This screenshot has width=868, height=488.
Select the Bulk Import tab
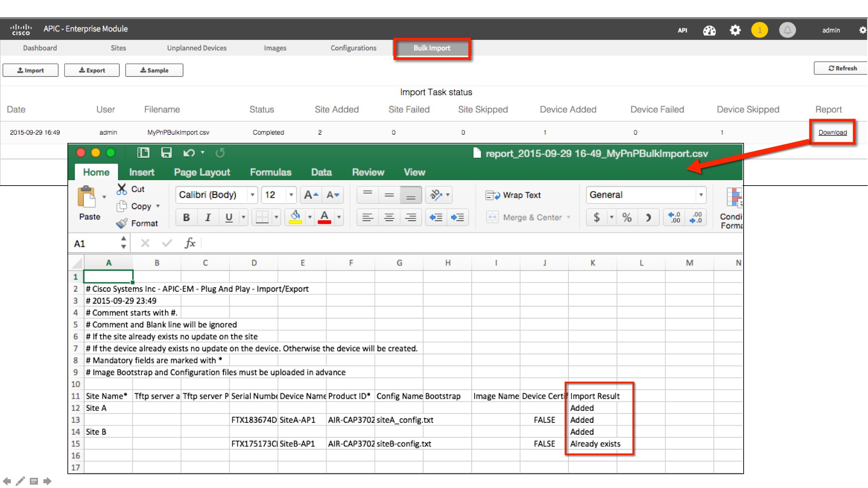pos(432,48)
